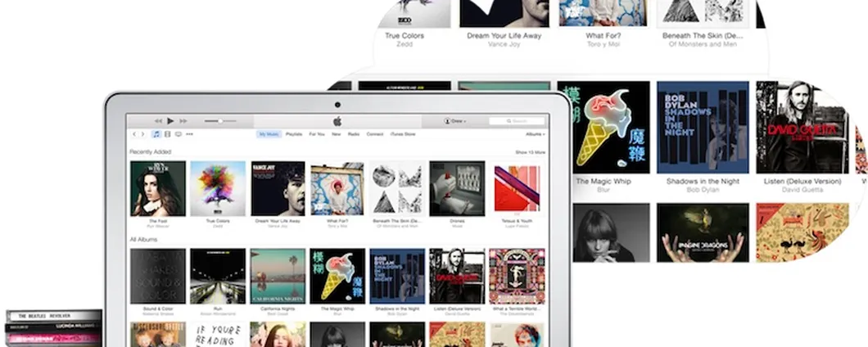Screen dimensions: 868x347
Task: Open Beneath The Skin cover on laptop
Action: click(397, 188)
